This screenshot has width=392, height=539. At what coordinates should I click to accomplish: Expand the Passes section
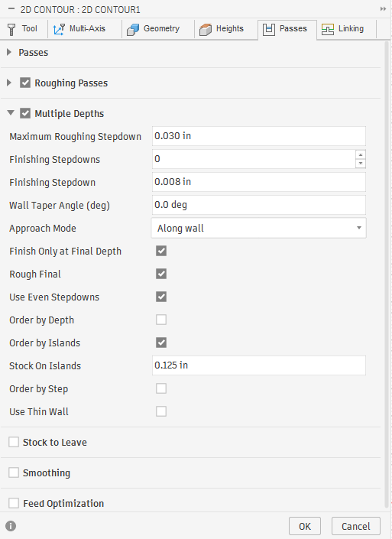click(x=9, y=52)
